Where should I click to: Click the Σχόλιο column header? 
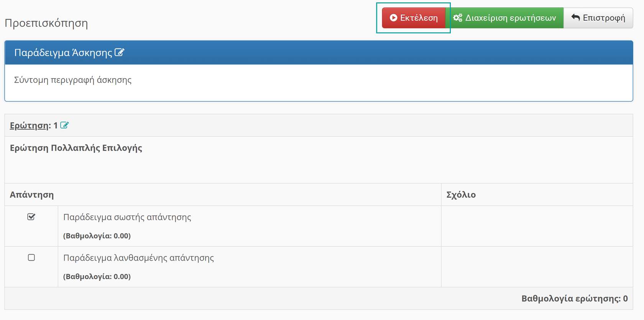[461, 195]
